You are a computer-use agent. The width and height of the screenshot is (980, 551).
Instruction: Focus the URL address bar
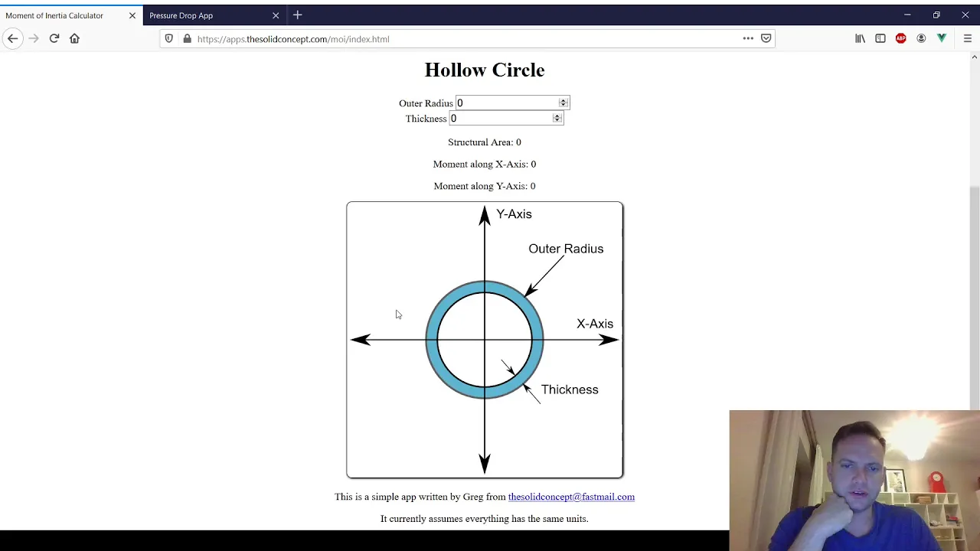click(467, 39)
